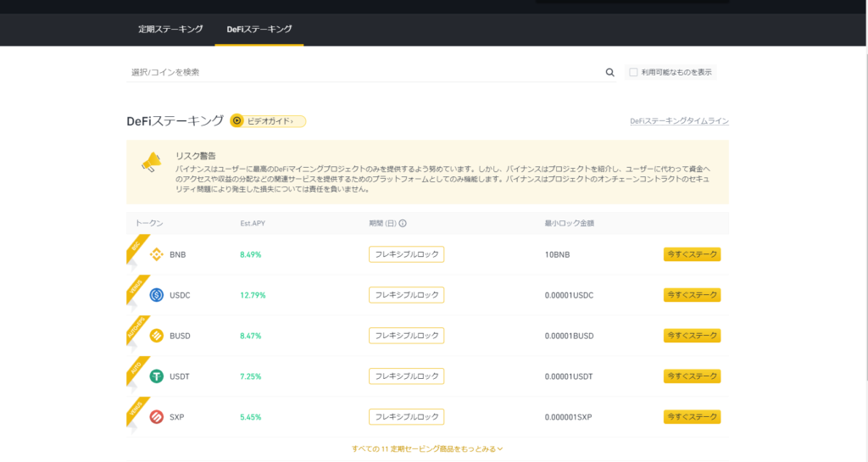
Task: Click the 0.00001USDC minimum amount
Action: [569, 295]
